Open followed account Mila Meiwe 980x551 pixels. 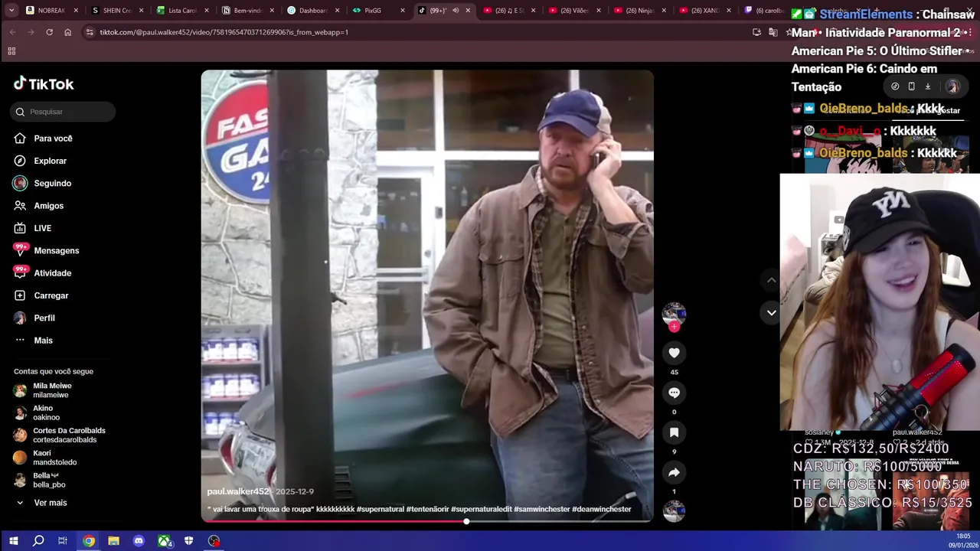coord(43,390)
